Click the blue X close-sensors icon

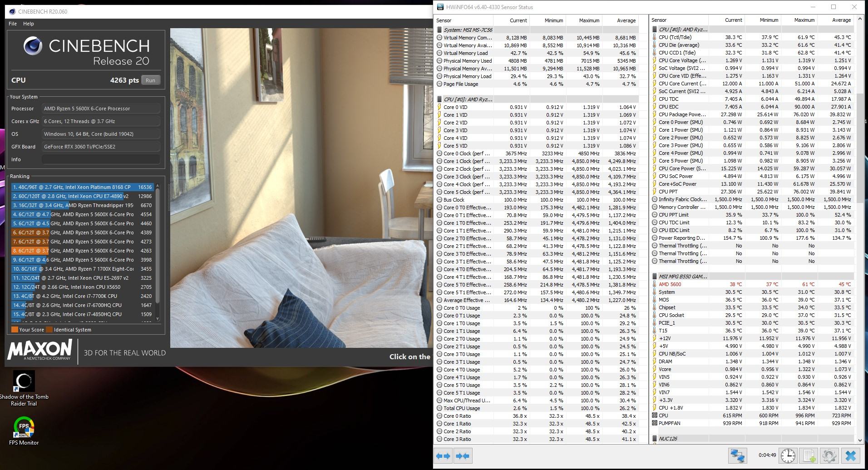[x=851, y=455]
